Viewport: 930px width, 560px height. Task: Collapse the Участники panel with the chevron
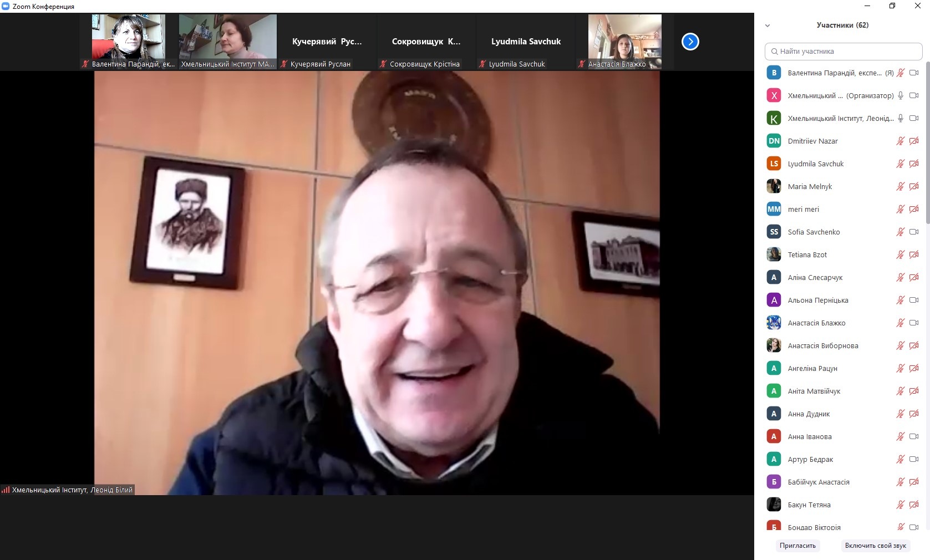768,26
